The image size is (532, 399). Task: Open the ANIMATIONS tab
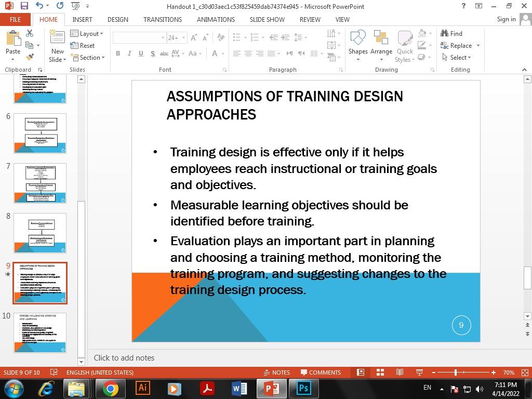(216, 19)
